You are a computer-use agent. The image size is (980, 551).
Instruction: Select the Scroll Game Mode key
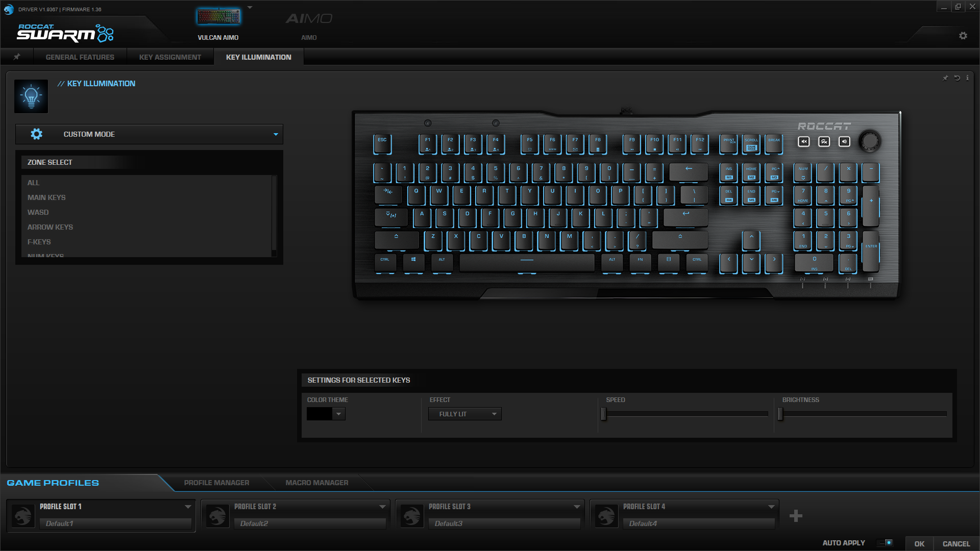tap(751, 144)
